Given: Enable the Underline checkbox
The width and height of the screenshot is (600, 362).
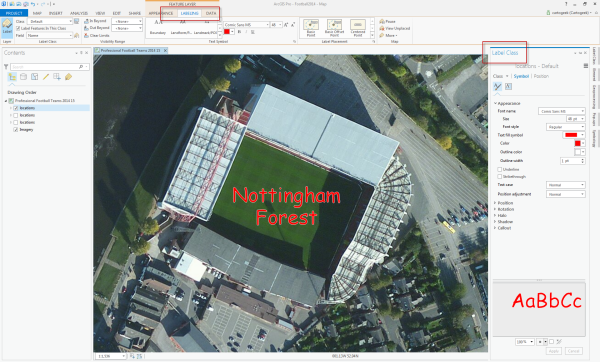Looking at the screenshot, I should click(500, 169).
